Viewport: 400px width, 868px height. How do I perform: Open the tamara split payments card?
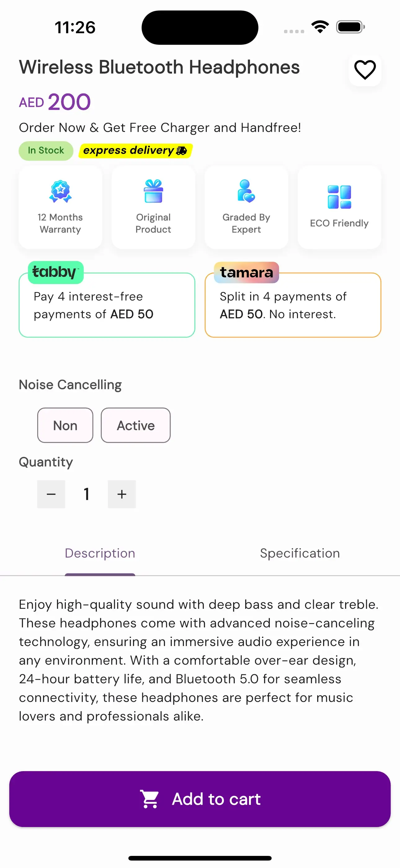(x=293, y=305)
